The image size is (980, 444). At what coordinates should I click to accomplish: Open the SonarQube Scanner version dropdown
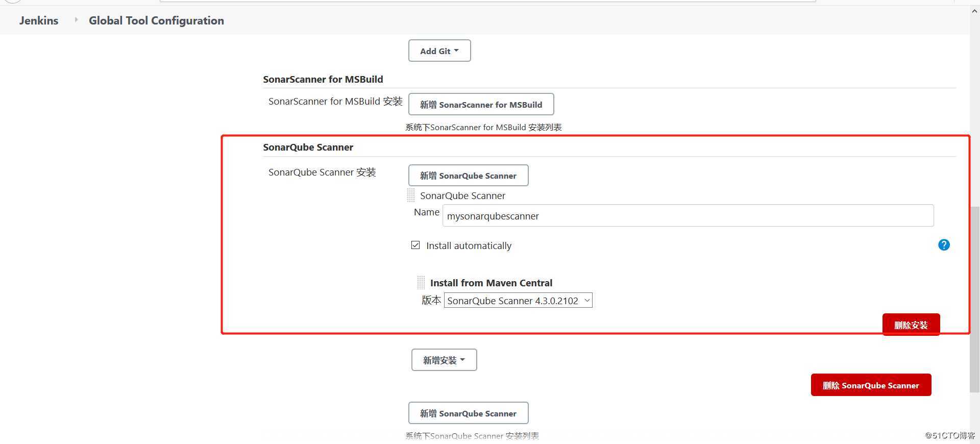[518, 301]
